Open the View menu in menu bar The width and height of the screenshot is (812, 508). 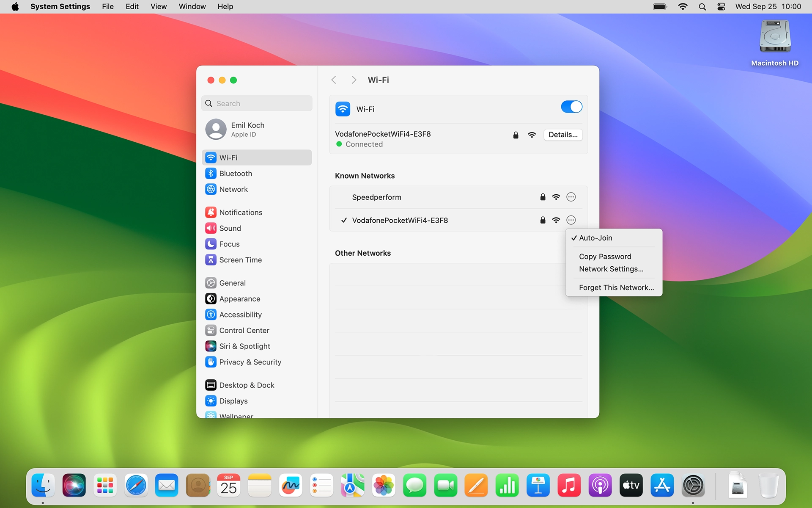point(158,7)
